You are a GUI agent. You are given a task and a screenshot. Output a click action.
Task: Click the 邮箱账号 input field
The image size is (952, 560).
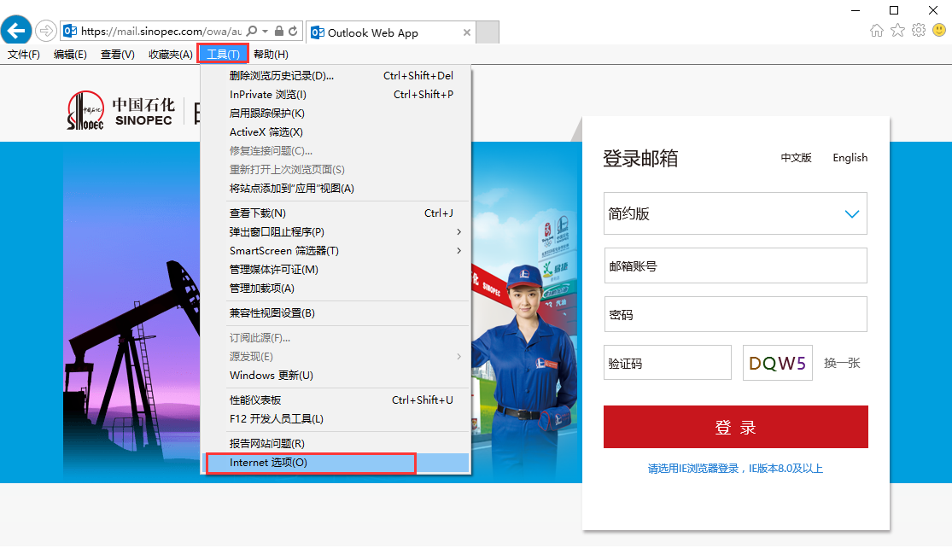(735, 265)
